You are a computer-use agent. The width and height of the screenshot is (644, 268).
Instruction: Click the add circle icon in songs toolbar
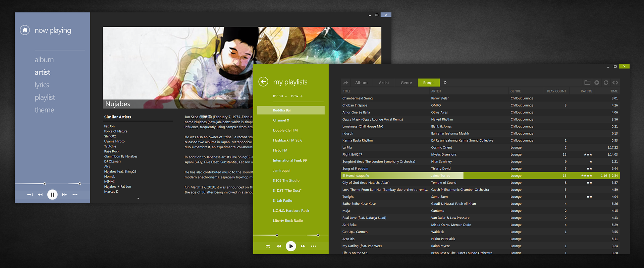[x=597, y=83]
